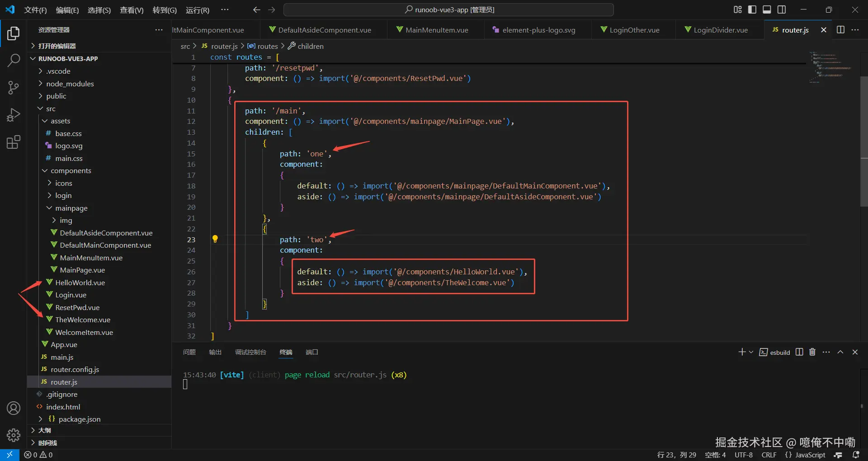Toggle the bottom panel visibility
Image resolution: width=868 pixels, height=461 pixels.
[767, 9]
